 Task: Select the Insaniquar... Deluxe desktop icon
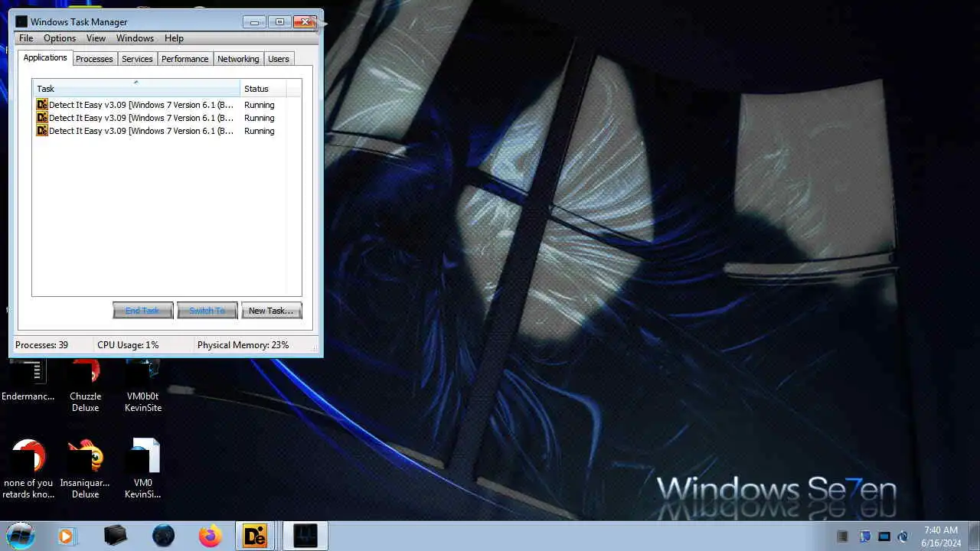point(85,468)
